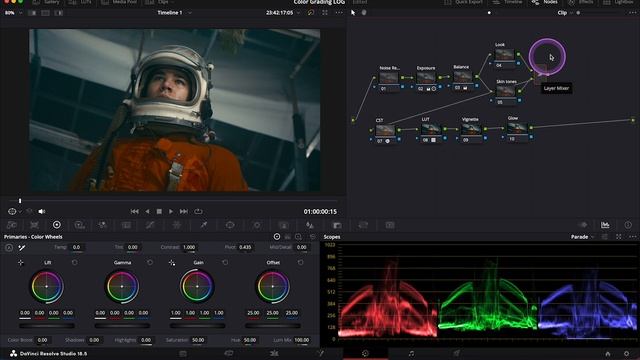Viewport: 640px width, 360px height.
Task: Pick black point for Lift wheel
Action: click(21, 262)
